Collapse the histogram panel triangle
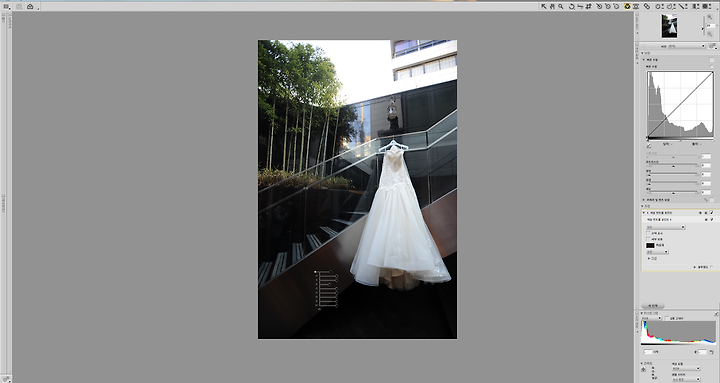The height and width of the screenshot is (383, 720). (x=642, y=313)
